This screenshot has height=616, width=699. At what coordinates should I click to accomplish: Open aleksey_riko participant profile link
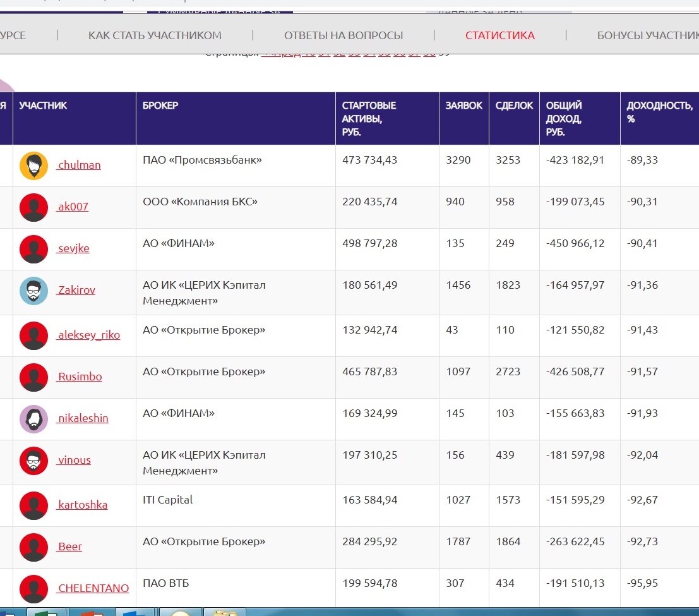(88, 335)
